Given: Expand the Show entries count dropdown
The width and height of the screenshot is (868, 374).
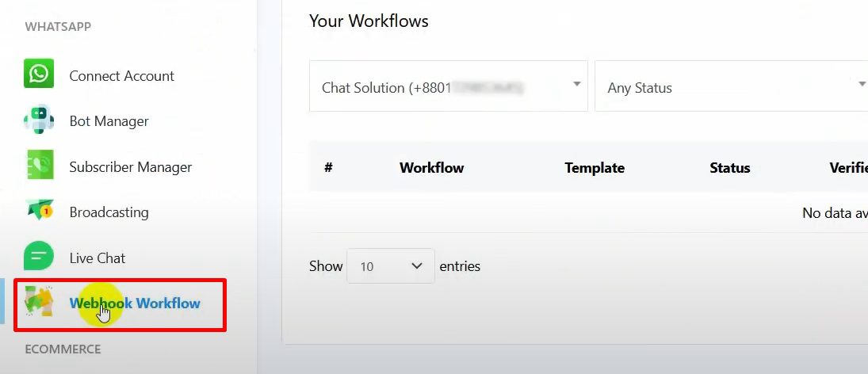Looking at the screenshot, I should coord(391,266).
